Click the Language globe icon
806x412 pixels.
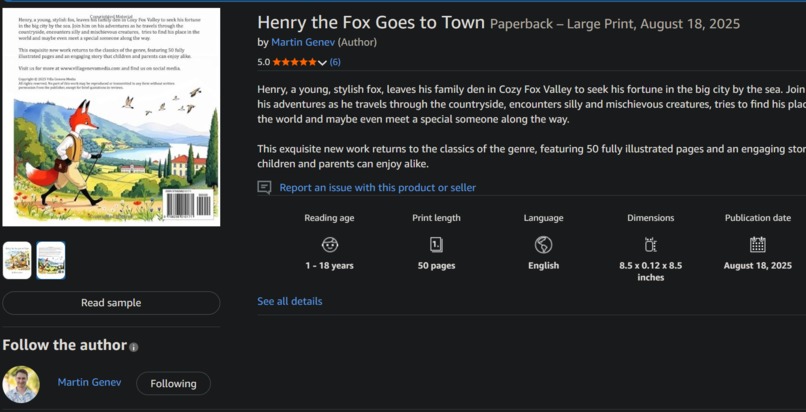click(x=543, y=245)
